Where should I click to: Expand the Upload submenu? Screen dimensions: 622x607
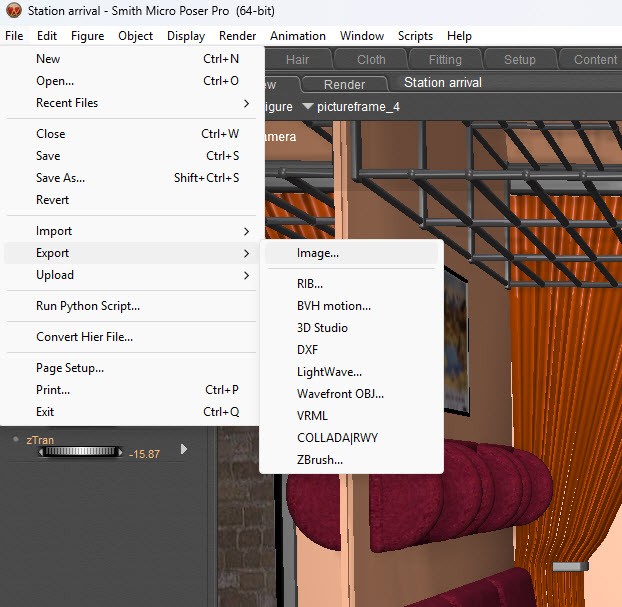(130, 275)
